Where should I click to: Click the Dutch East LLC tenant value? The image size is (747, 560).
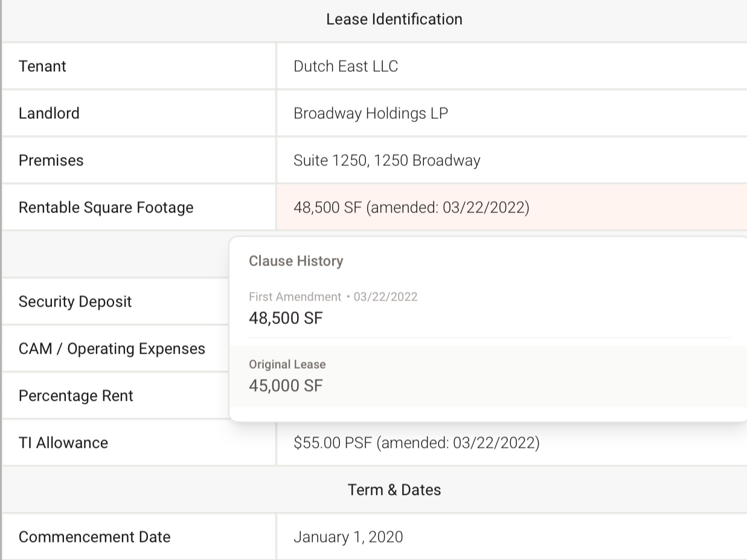pyautogui.click(x=345, y=66)
